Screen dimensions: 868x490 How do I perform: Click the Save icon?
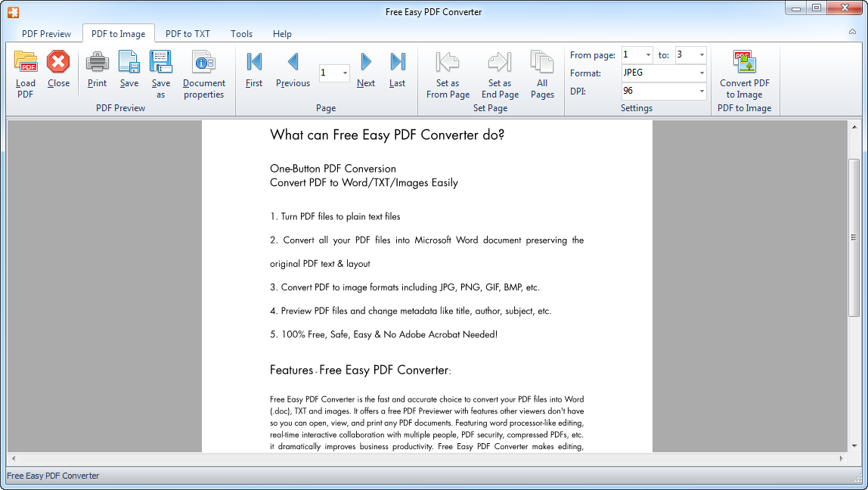pyautogui.click(x=129, y=72)
